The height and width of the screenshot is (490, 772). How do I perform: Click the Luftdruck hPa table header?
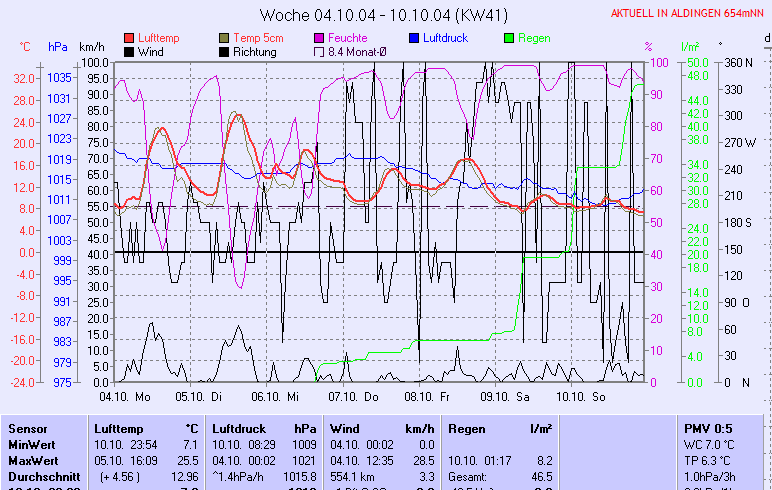[x=264, y=428]
